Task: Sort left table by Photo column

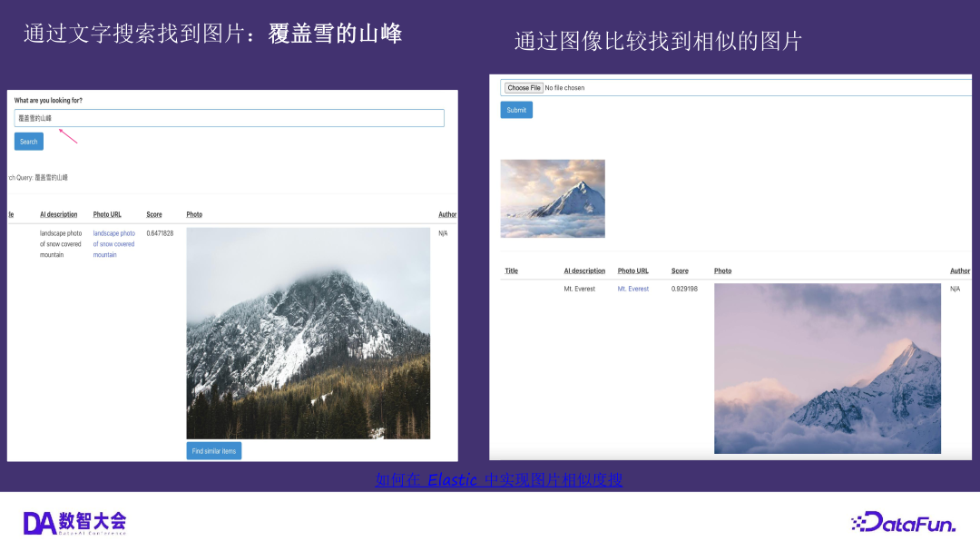Action: 192,214
